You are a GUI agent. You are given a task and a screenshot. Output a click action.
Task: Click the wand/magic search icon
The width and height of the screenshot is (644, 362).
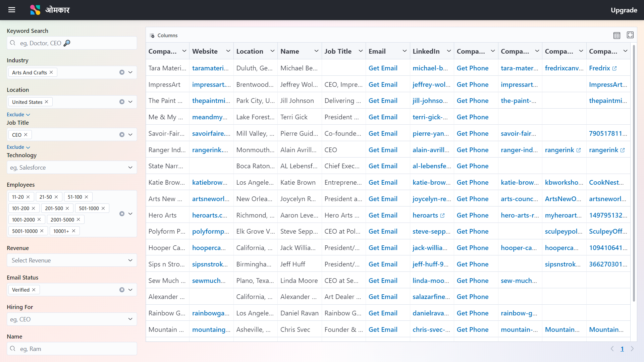click(66, 43)
